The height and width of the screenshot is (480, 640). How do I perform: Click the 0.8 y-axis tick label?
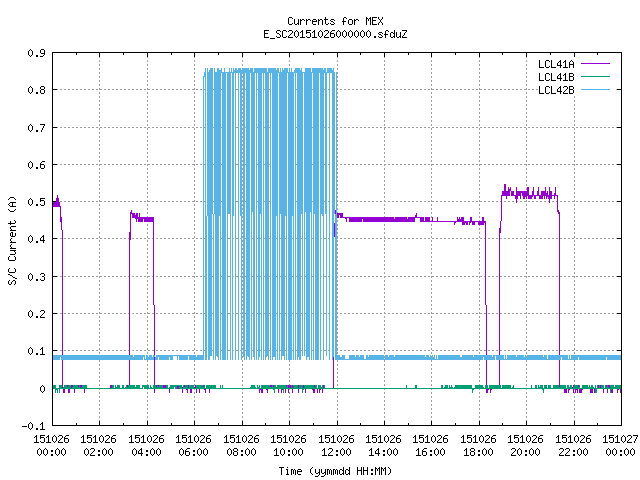[36, 90]
